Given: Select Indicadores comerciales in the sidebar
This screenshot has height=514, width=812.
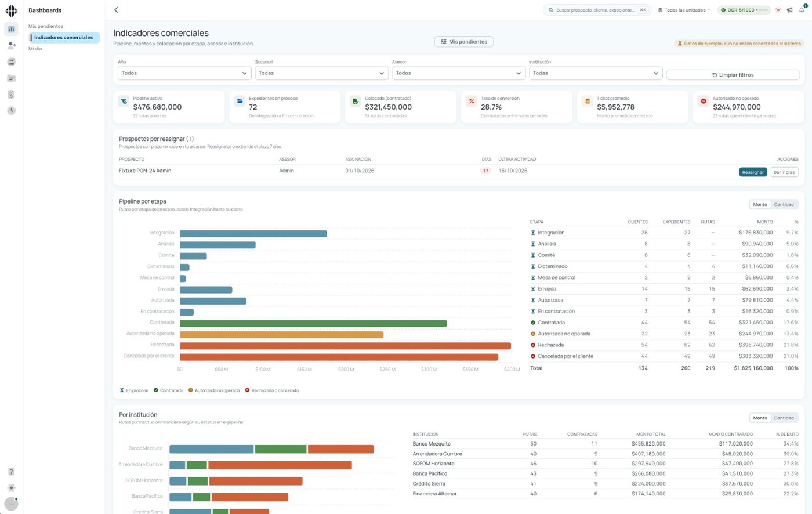Looking at the screenshot, I should tap(64, 38).
